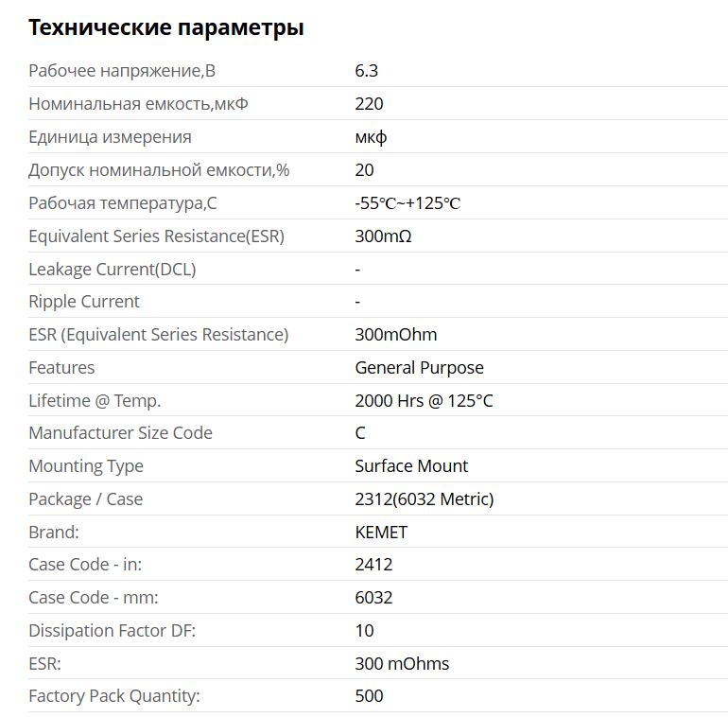Click the "2412" case code value
728x717 pixels.
[373, 565]
